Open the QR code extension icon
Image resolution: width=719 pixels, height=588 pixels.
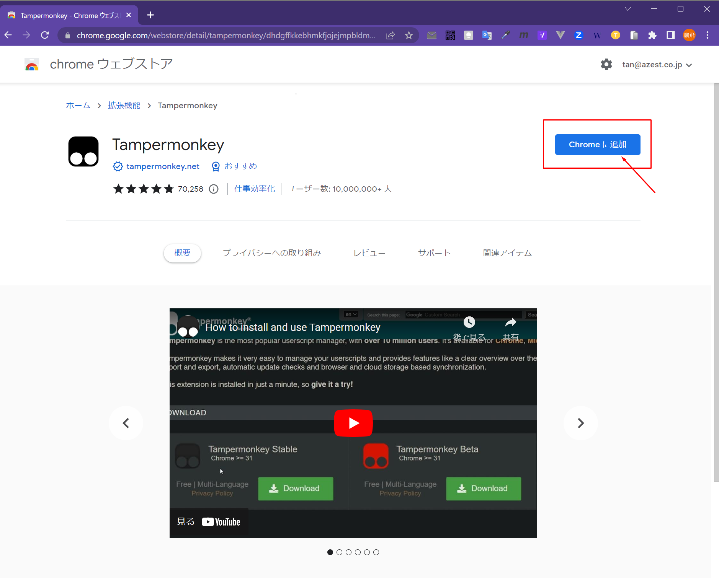coord(450,36)
